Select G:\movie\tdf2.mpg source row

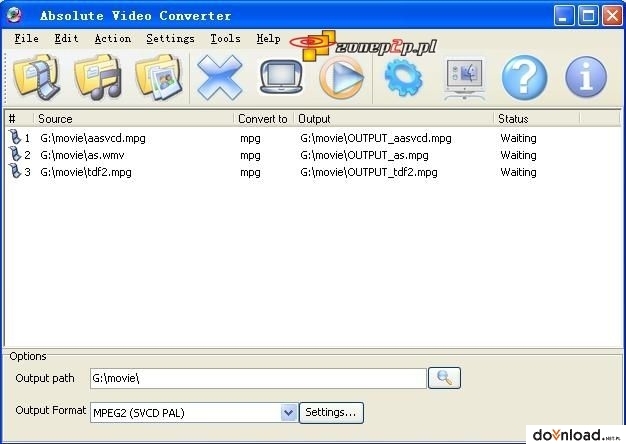(86, 172)
